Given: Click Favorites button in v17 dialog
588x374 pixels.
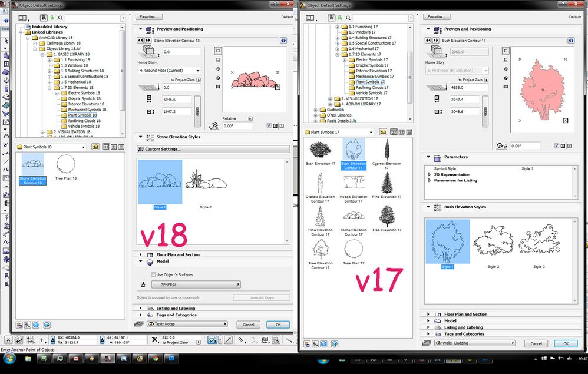Looking at the screenshot, I should 437,17.
